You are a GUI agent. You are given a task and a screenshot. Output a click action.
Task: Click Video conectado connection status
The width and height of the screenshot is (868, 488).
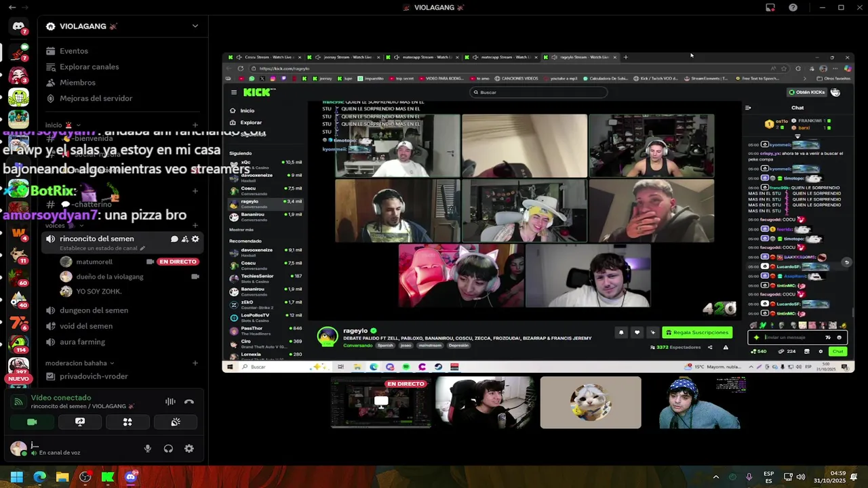point(60,398)
